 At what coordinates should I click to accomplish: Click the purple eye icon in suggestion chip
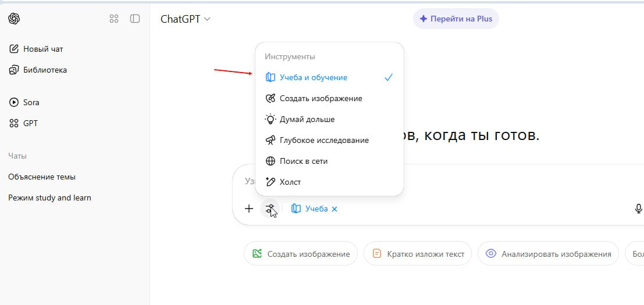(491, 254)
